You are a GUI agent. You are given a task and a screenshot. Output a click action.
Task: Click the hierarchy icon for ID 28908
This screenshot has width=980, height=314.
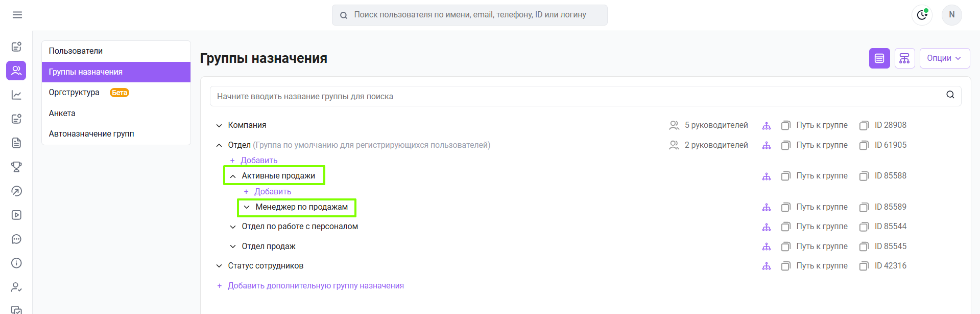[x=767, y=125]
